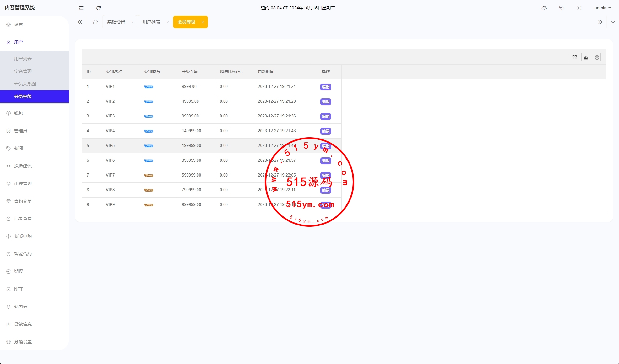Click the tag note icon in header

(562, 8)
